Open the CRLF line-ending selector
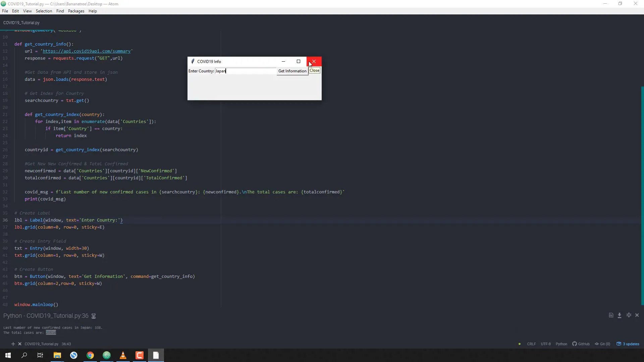The image size is (644, 362). tap(531, 344)
